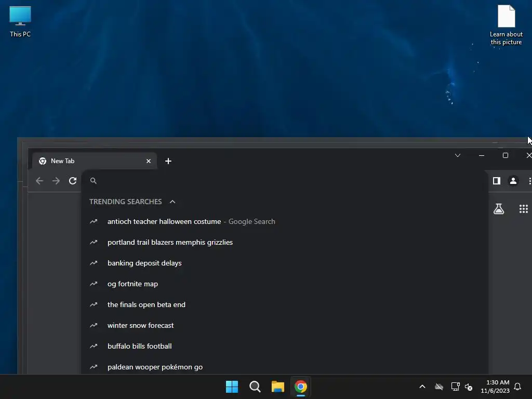
Task: Click trending arrow icon beside buffalo bills football
Action: coord(94,346)
